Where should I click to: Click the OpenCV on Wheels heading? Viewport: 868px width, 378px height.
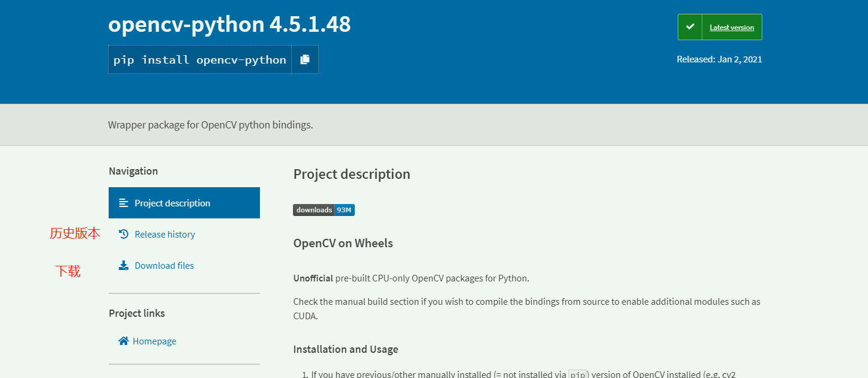point(343,243)
